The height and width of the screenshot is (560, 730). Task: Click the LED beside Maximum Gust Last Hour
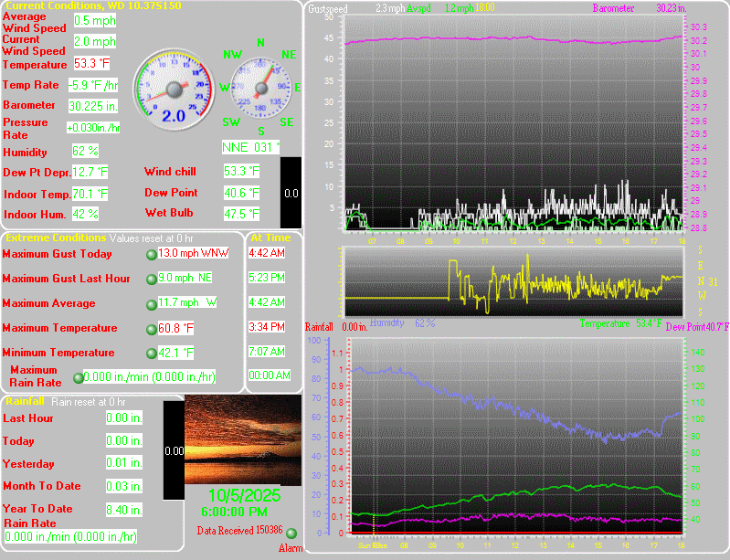(151, 279)
